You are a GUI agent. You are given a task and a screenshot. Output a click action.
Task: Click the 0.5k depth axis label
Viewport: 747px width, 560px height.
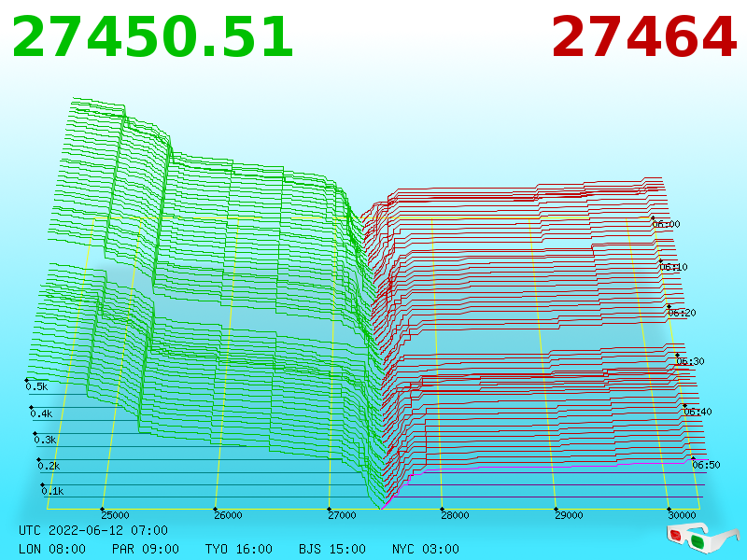36,386
